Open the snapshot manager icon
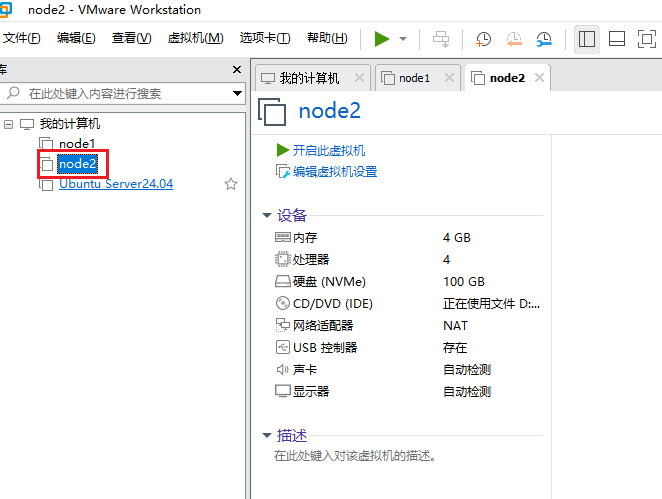The width and height of the screenshot is (662, 499). point(544,39)
